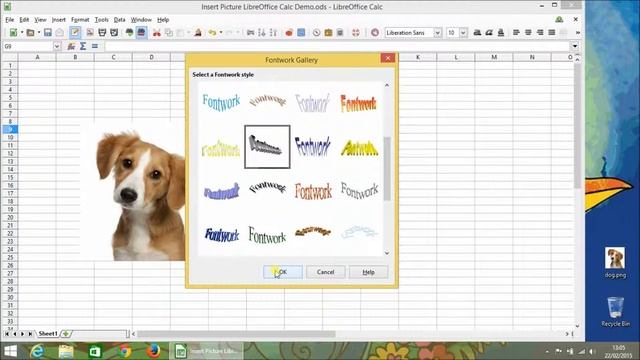
Task: Select the orange gradient Fontwork style thumbnail
Action: [358, 104]
